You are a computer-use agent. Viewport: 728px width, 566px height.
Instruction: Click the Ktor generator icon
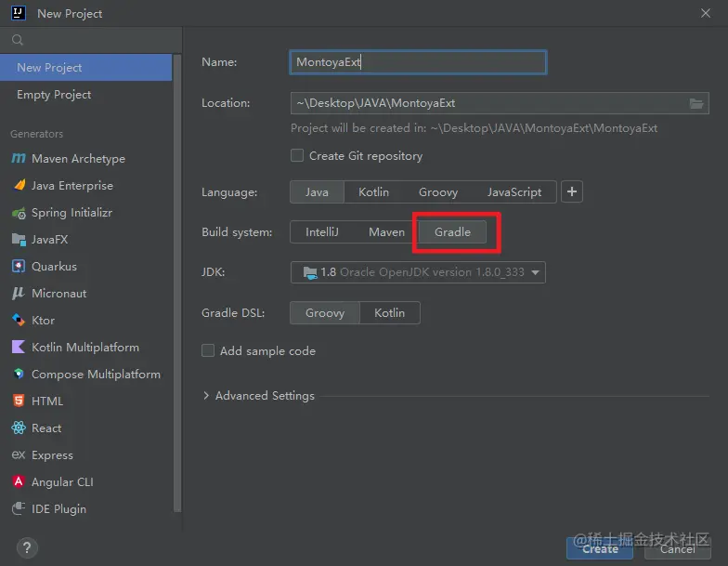[19, 320]
